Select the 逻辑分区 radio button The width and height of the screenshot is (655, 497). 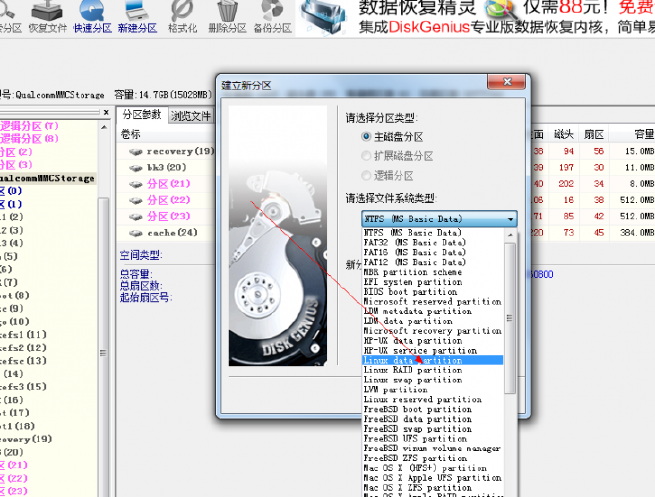pos(366,175)
